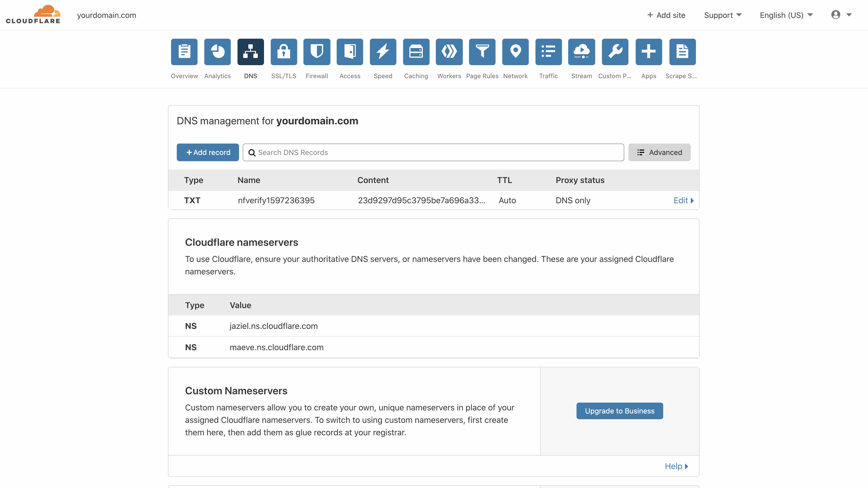Select the DNS network tree icon
Viewport: 868px width, 488px height.
(x=250, y=52)
